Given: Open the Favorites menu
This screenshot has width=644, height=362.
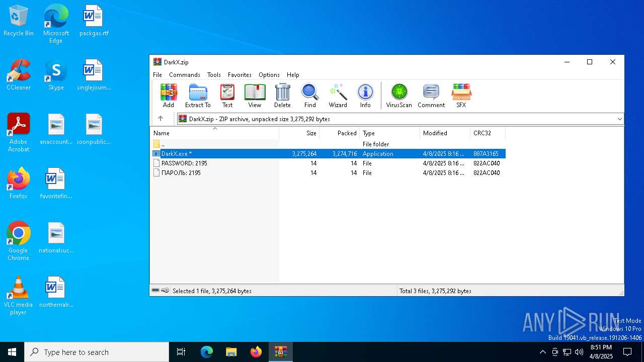Looking at the screenshot, I should click(x=239, y=75).
